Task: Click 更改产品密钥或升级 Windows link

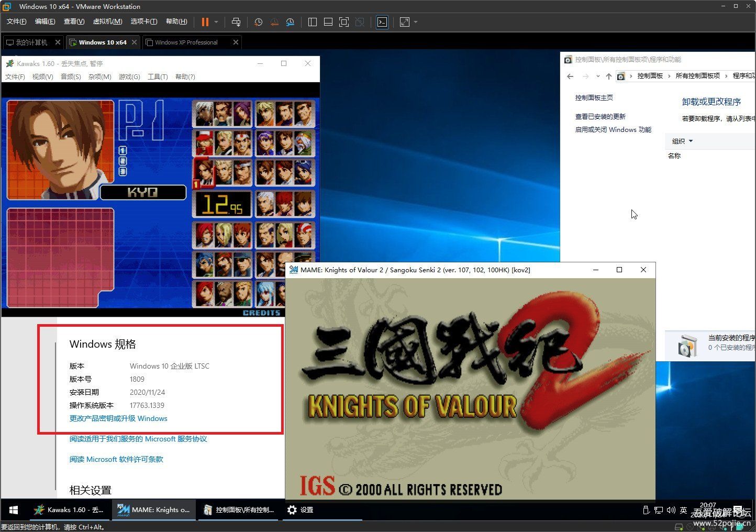Action: [118, 418]
